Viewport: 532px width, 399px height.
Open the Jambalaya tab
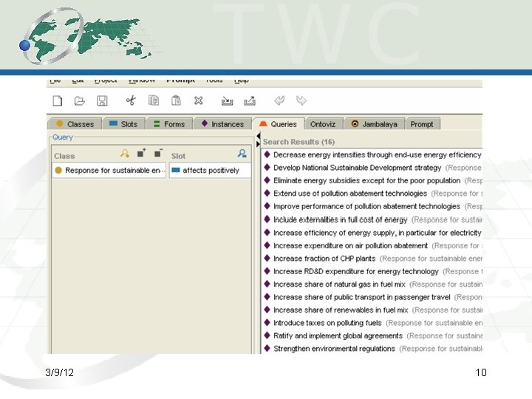(375, 124)
